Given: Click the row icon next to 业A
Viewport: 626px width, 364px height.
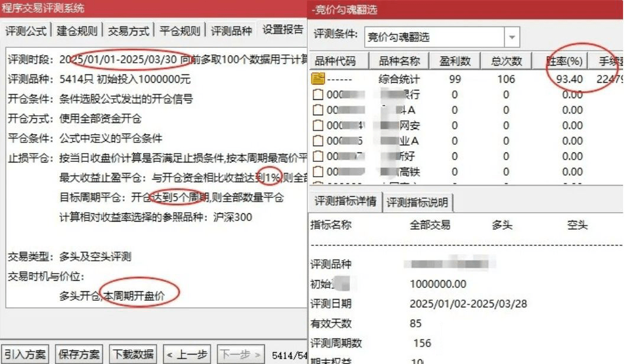Looking at the screenshot, I should coord(318,141).
